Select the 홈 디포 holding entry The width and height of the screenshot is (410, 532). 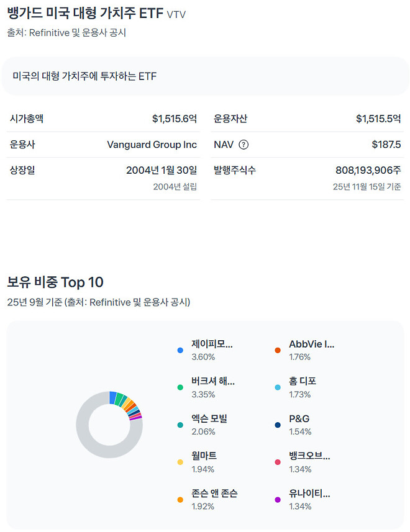[303, 382]
